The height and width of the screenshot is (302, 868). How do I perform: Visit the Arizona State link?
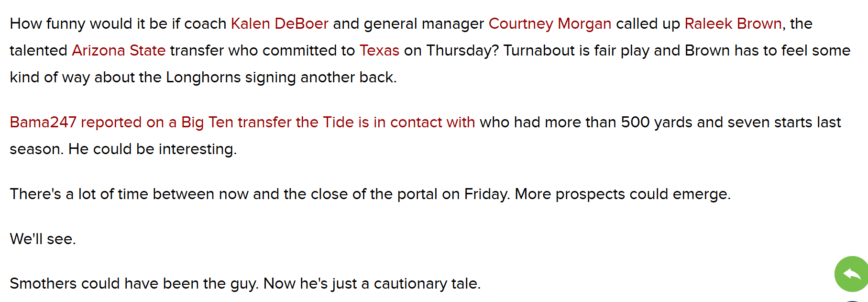click(119, 51)
